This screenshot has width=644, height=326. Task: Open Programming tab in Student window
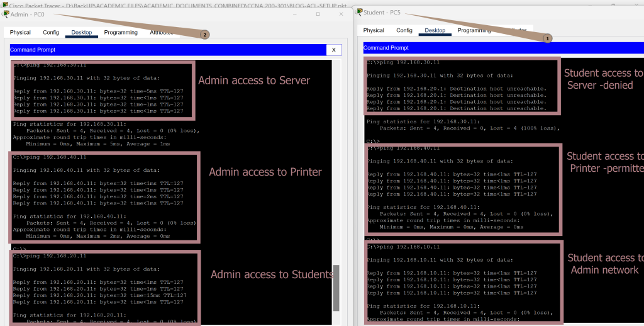(474, 30)
